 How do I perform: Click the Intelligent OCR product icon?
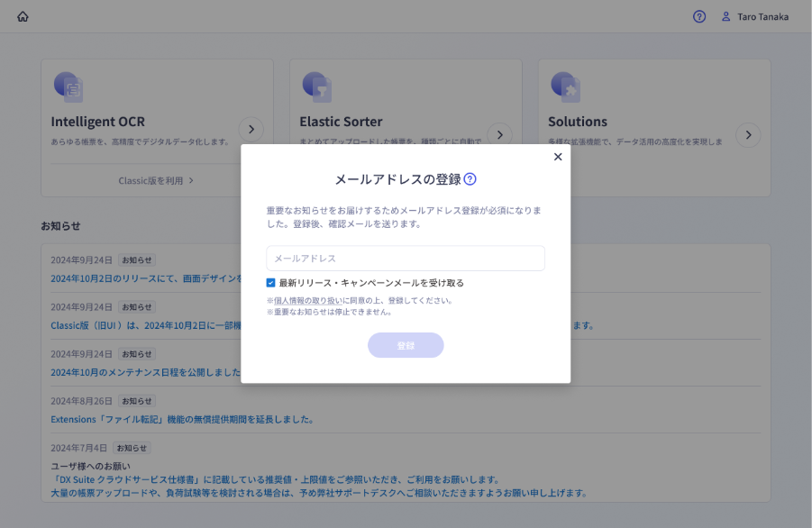click(68, 86)
